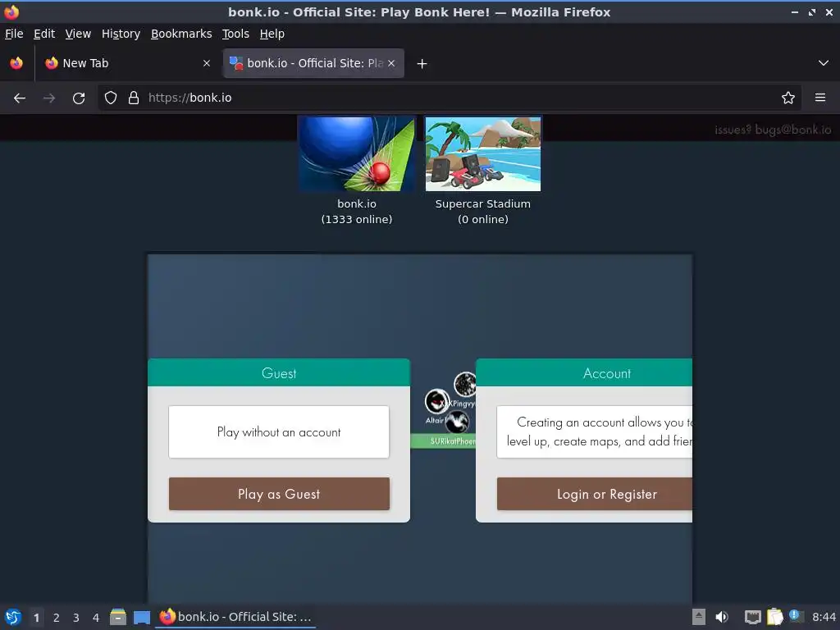Click the Play as Guest button
This screenshot has height=630, width=840.
[279, 494]
